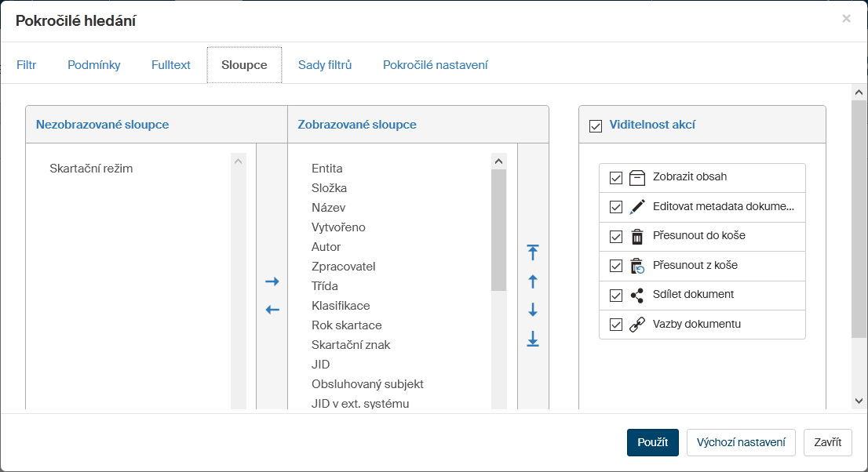The image size is (868, 472).
Task: Move selected column down one position
Action: coord(533,310)
